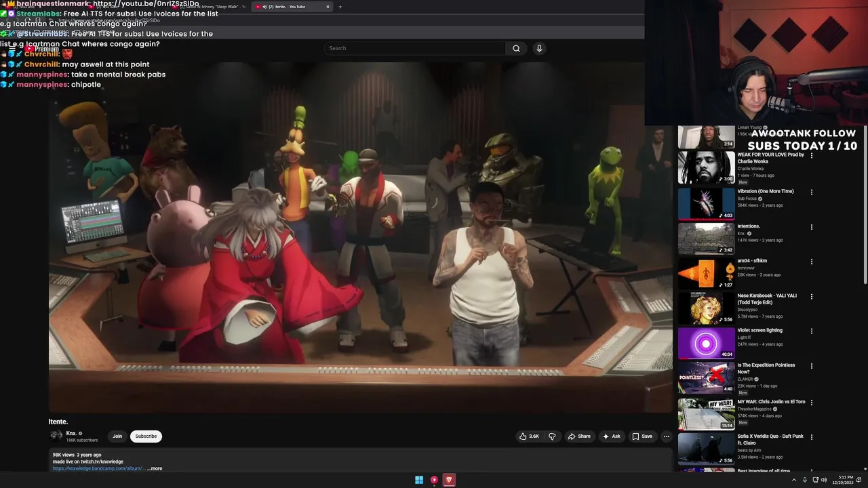The height and width of the screenshot is (488, 868).
Task: Open the knxwledge bandcamp link
Action: (99, 468)
